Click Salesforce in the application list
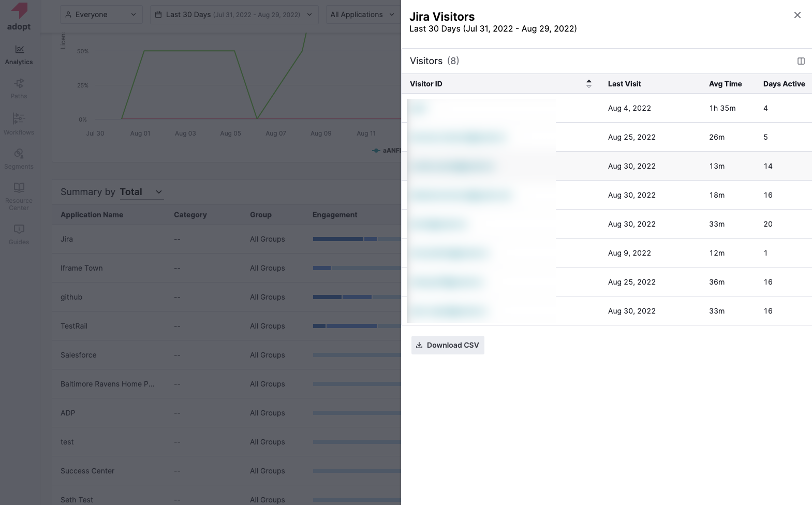The height and width of the screenshot is (505, 812). (79, 355)
